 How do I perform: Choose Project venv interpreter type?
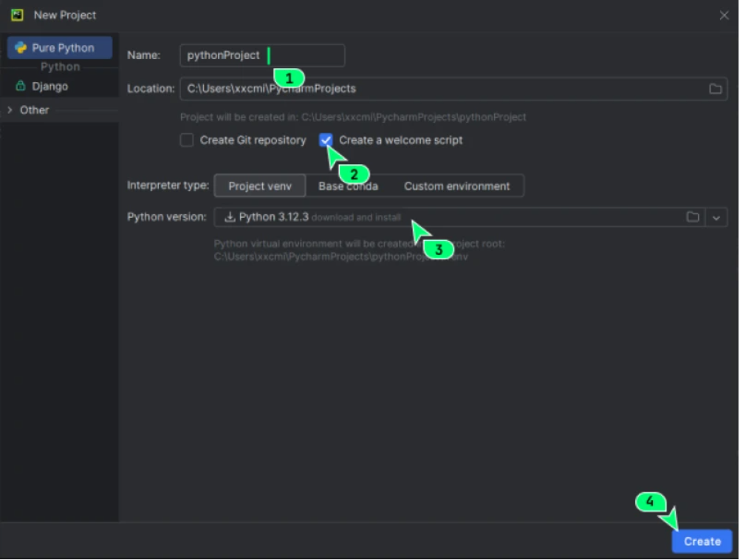click(260, 186)
